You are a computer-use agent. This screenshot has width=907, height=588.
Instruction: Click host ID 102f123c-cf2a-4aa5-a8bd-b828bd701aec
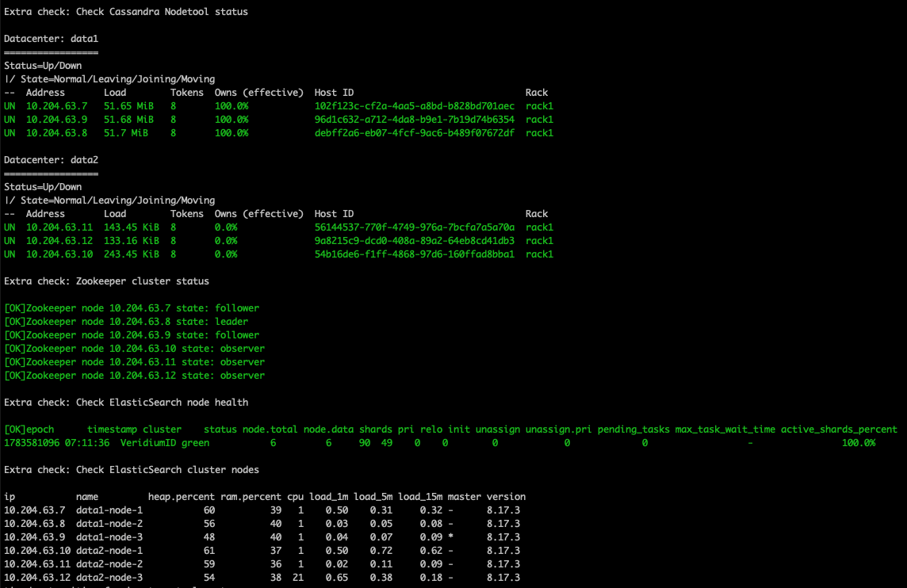coord(414,106)
